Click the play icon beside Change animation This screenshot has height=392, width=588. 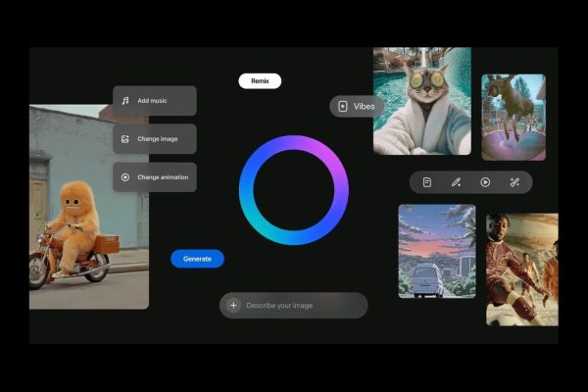125,177
